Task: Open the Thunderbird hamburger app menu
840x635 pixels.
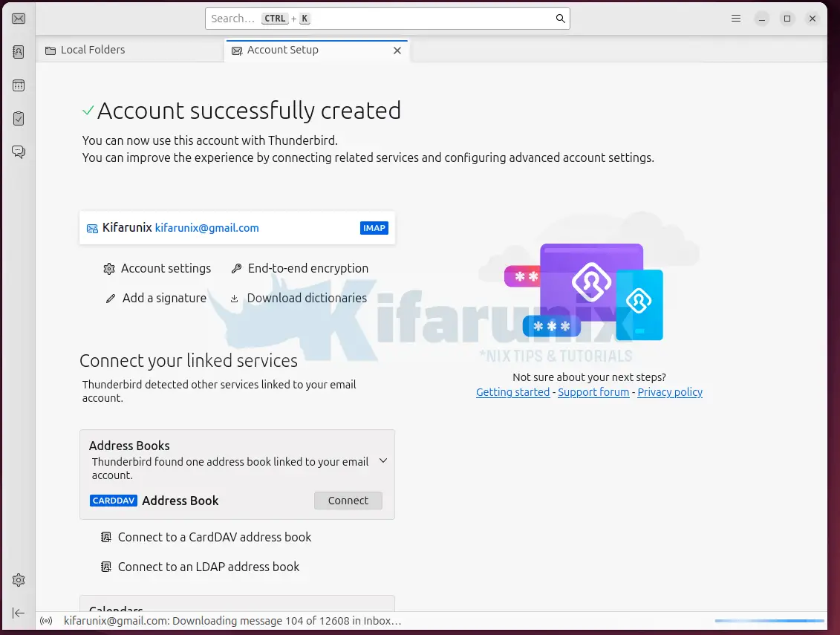Action: coord(735,19)
